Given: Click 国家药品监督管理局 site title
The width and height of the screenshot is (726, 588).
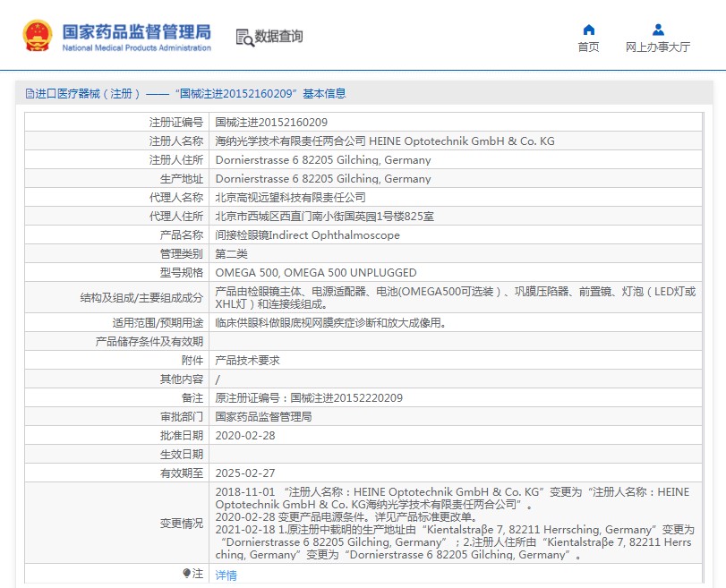Looking at the screenshot, I should tap(137, 32).
